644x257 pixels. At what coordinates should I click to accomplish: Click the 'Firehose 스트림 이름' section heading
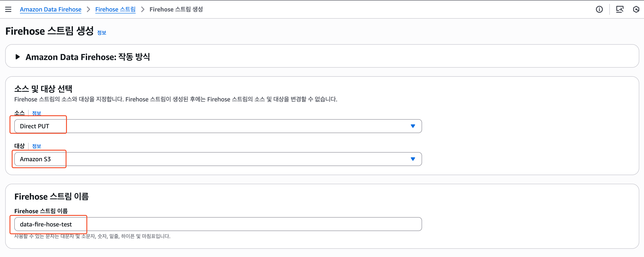tap(52, 197)
